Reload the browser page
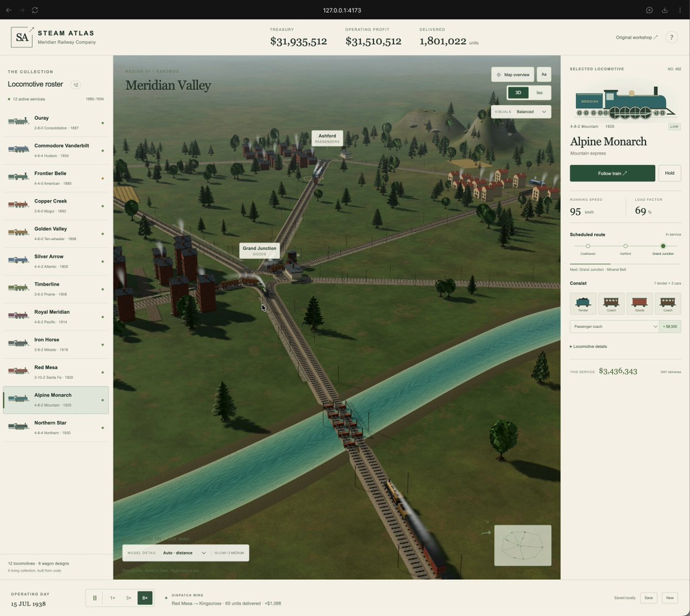This screenshot has height=616, width=690. click(x=34, y=10)
